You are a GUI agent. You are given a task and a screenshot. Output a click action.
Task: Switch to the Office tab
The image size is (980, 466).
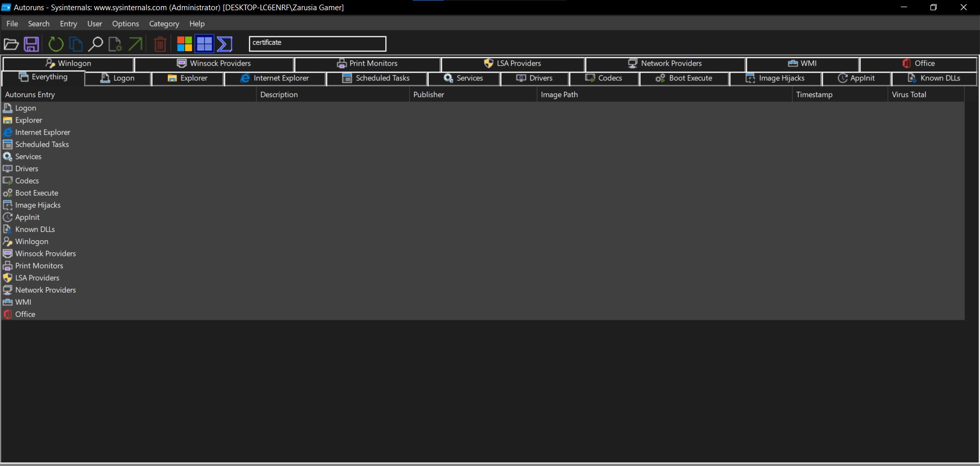[x=918, y=63]
